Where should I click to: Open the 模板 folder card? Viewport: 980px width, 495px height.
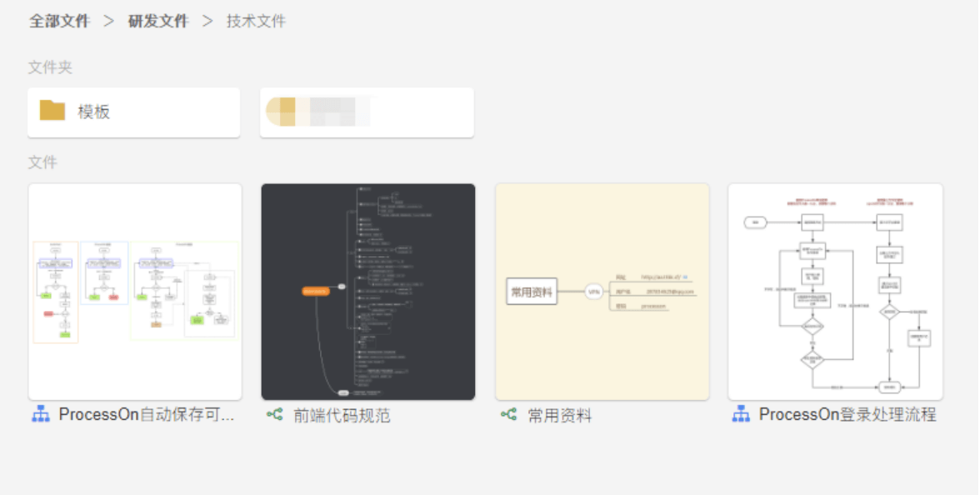(x=133, y=112)
